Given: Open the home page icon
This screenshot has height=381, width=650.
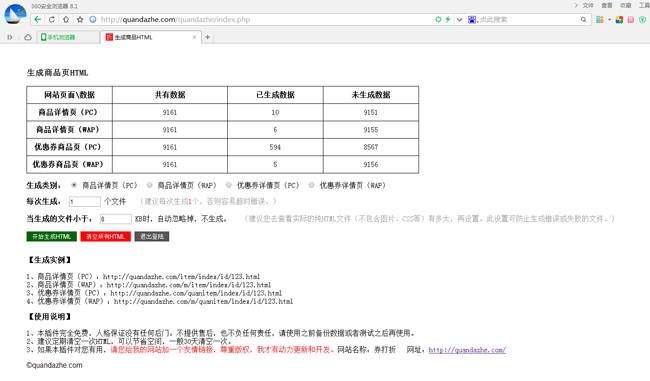Looking at the screenshot, I should [66, 19].
